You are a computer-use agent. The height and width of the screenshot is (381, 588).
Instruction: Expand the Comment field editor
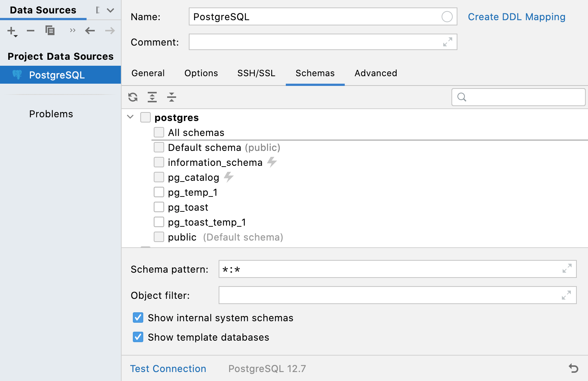click(448, 42)
